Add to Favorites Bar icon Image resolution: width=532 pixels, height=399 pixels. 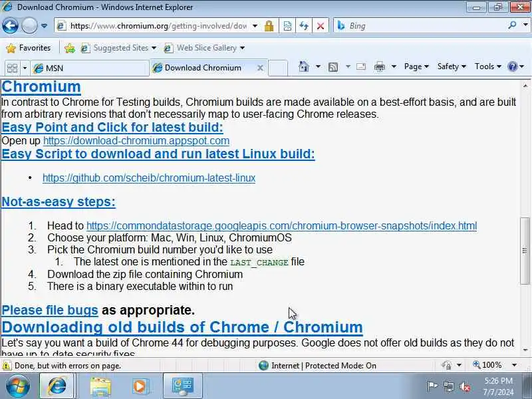click(70, 48)
